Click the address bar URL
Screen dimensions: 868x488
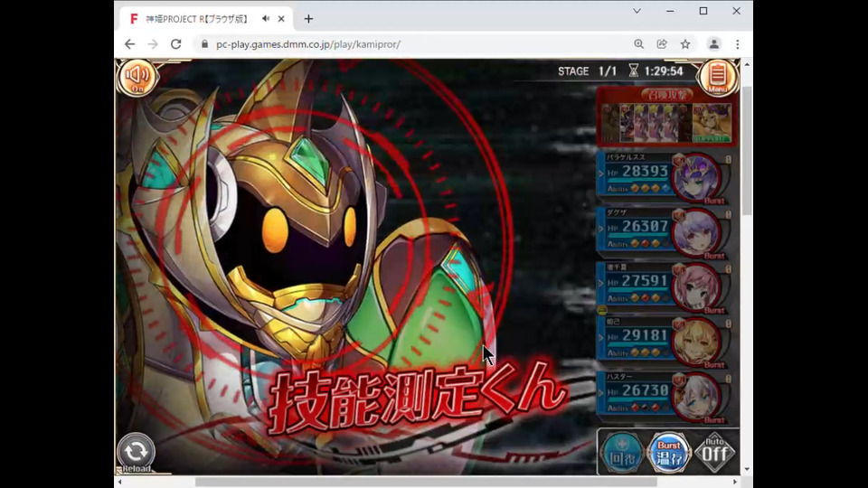(x=308, y=44)
